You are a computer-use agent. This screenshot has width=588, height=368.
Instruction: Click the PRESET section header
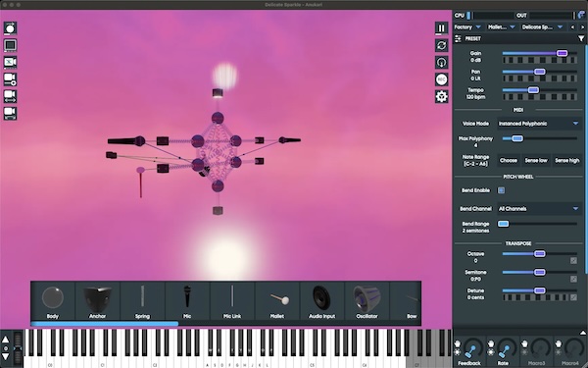519,38
